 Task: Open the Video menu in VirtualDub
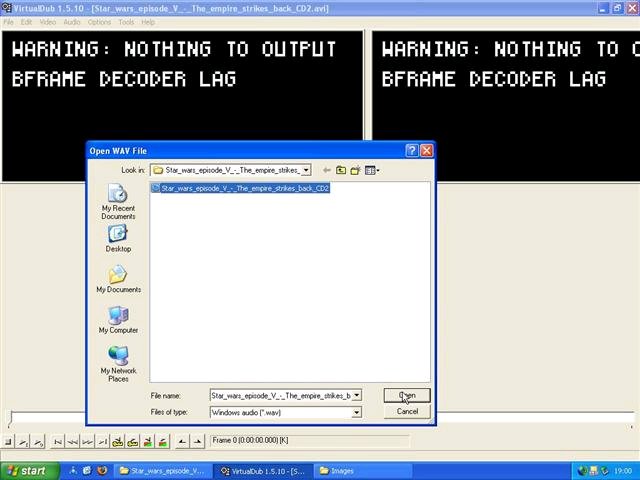(48, 22)
